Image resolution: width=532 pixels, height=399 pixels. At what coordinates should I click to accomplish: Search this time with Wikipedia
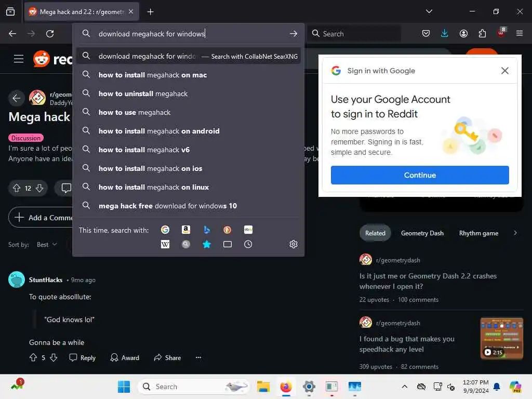tap(165, 244)
